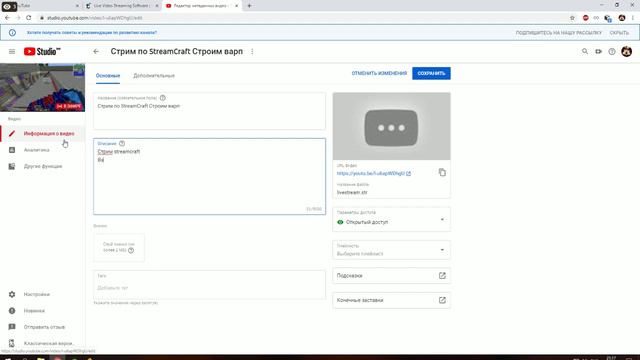This screenshot has width=640, height=360.
Task: Click the help icon beside the title field label
Action: click(x=163, y=98)
